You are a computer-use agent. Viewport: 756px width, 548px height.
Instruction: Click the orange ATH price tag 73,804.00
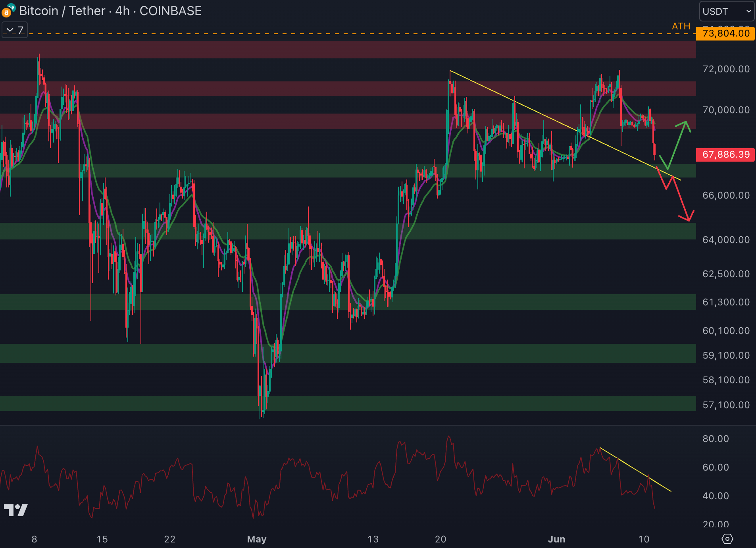[x=725, y=33]
